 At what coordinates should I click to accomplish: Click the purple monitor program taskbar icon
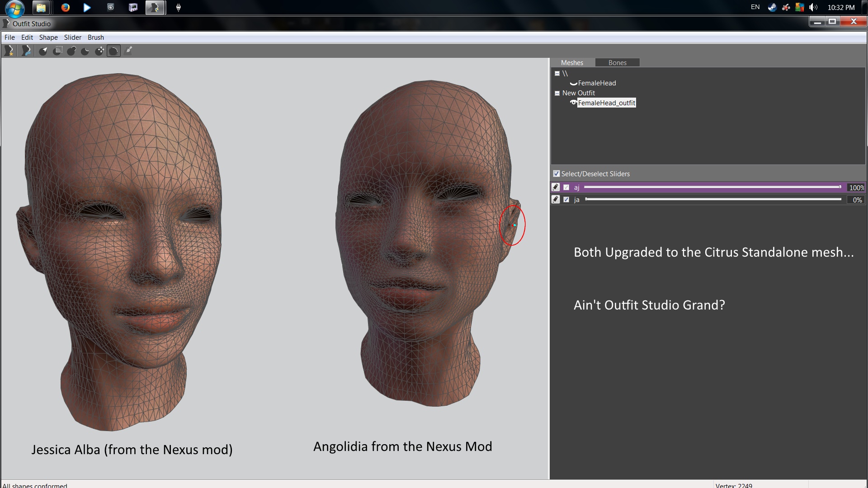click(133, 7)
